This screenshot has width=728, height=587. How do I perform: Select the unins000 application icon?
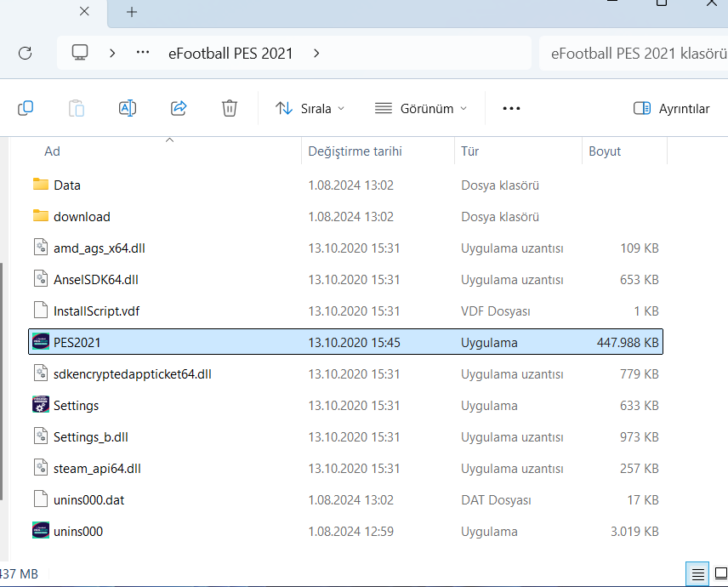[41, 530]
